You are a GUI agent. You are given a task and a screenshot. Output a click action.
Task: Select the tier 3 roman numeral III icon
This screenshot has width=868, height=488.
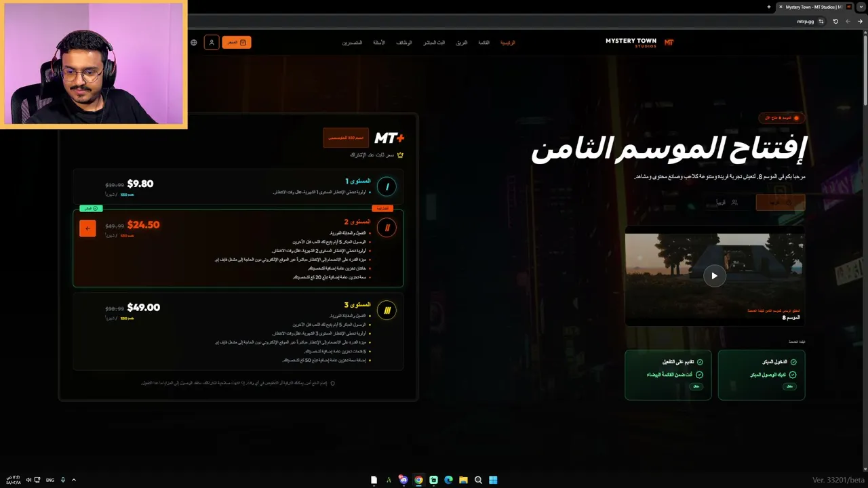387,310
